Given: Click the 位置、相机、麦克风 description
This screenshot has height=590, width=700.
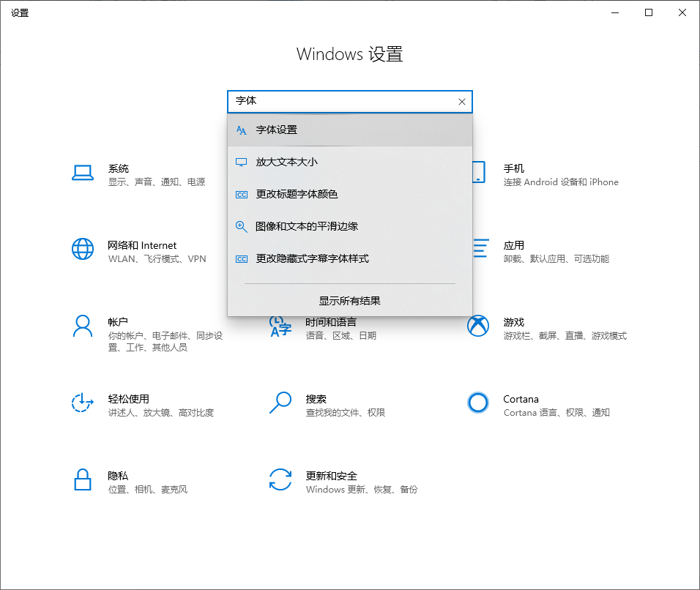Looking at the screenshot, I should [148, 490].
